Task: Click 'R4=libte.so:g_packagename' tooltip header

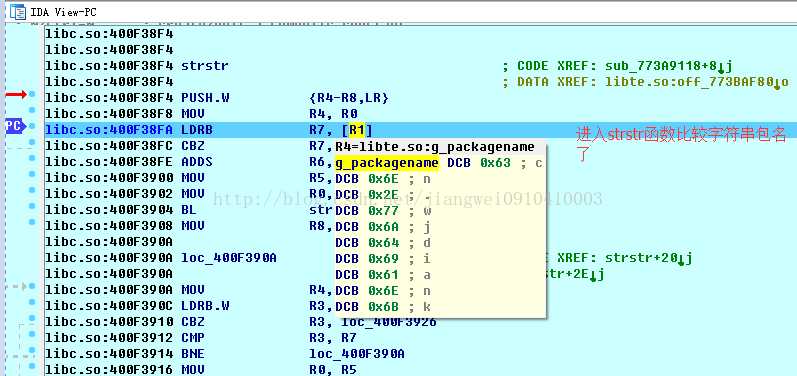Action: (x=435, y=147)
